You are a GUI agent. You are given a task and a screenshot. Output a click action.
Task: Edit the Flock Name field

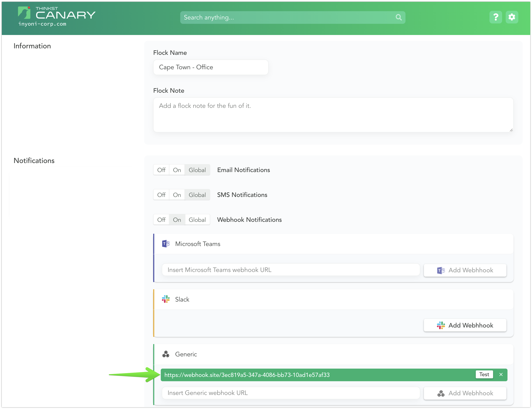[x=211, y=67]
